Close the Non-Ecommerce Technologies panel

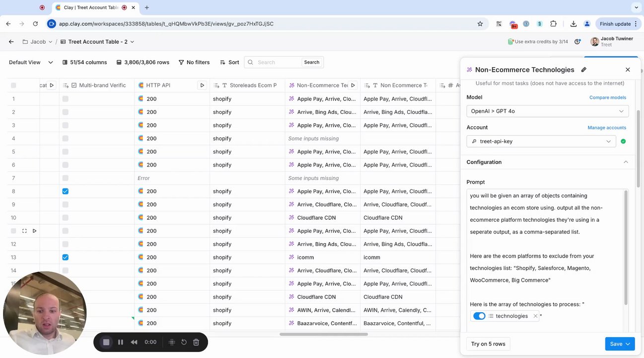[628, 70]
